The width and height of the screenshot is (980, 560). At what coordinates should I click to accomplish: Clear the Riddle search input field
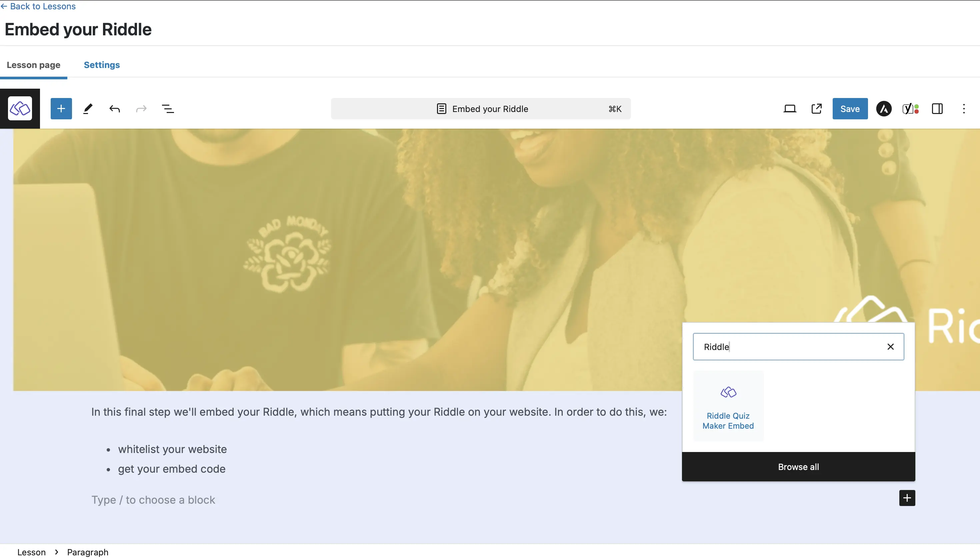click(x=890, y=347)
